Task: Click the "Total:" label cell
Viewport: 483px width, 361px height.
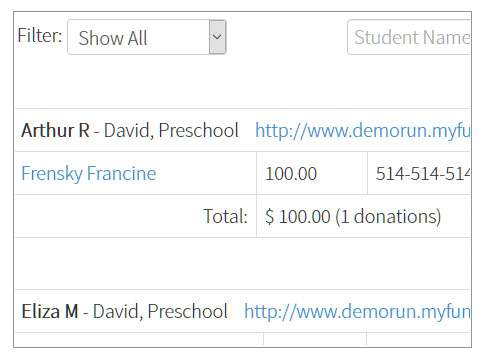Action: (x=136, y=216)
